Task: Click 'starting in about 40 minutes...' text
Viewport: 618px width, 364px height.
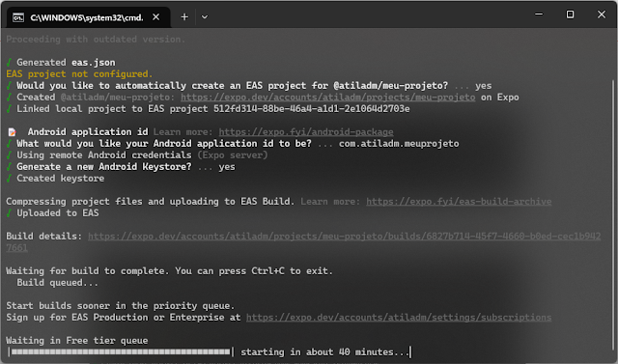Action: click(325, 352)
